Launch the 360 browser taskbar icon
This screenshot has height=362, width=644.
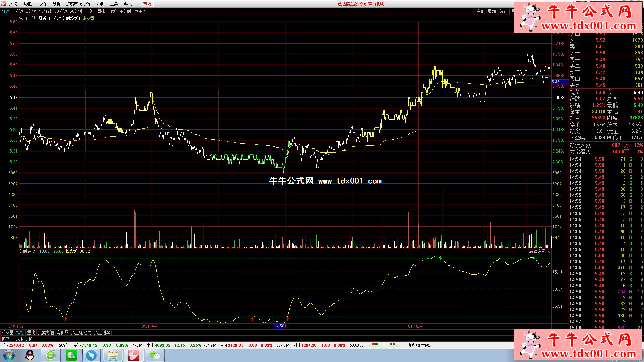click(x=51, y=355)
